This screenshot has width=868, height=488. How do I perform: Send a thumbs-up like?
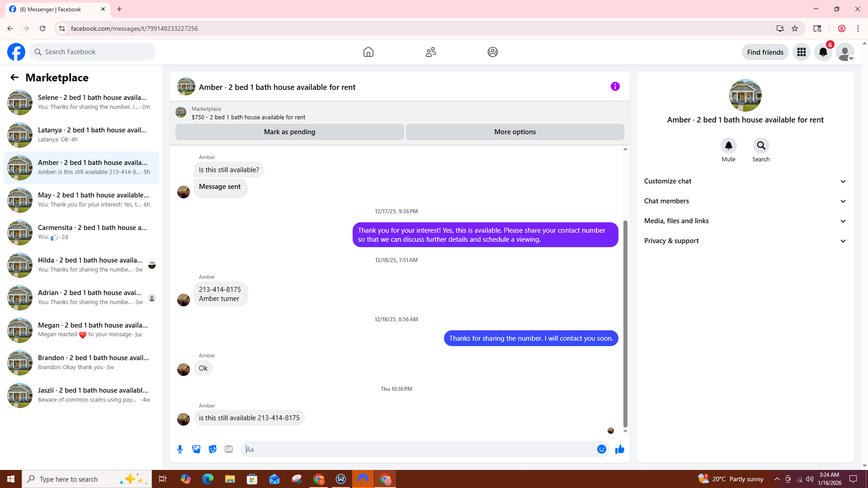coord(620,449)
